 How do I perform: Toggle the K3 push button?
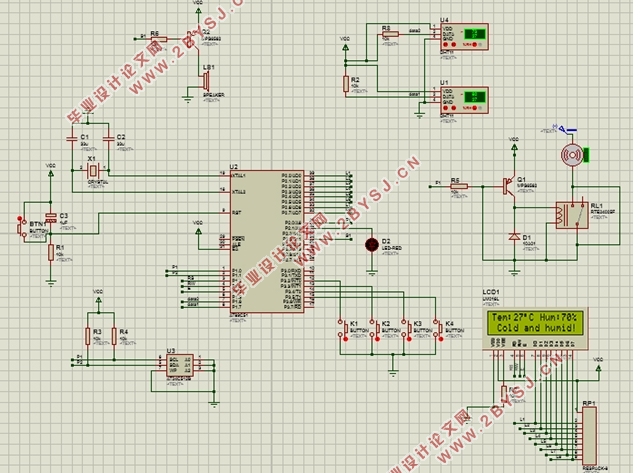pos(406,329)
